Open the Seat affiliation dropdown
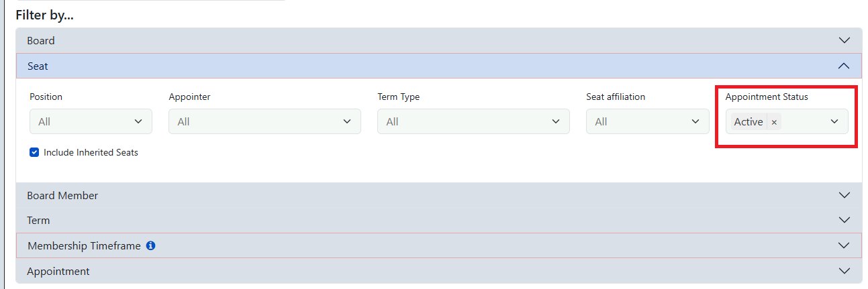Image resolution: width=868 pixels, height=289 pixels. (x=647, y=121)
